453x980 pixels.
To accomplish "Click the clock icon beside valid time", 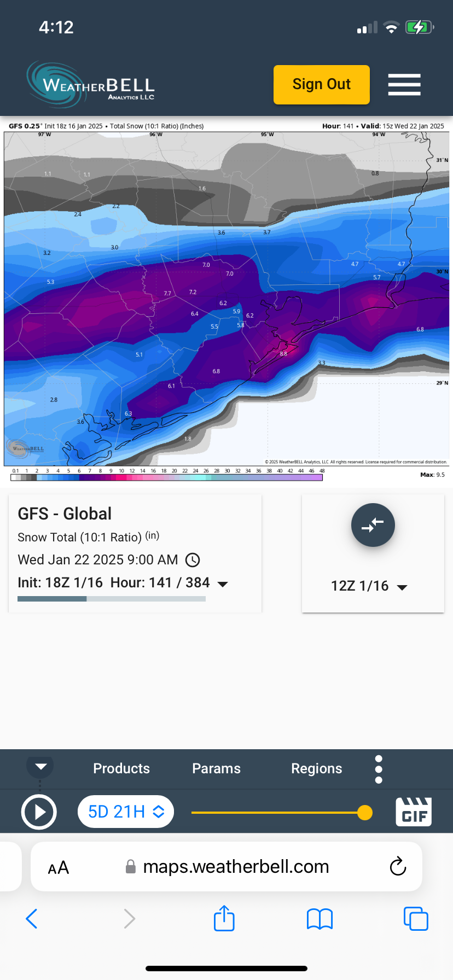I will (193, 560).
